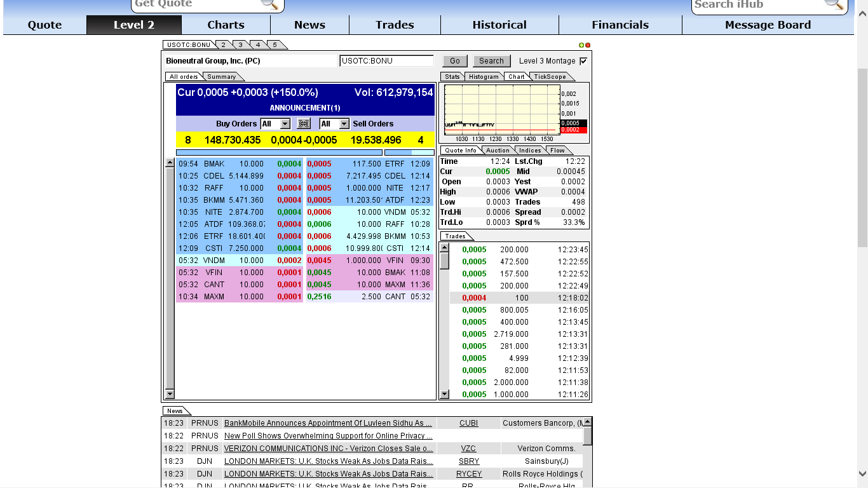The width and height of the screenshot is (868, 488).
Task: Switch to the Stats tab
Action: click(x=452, y=77)
